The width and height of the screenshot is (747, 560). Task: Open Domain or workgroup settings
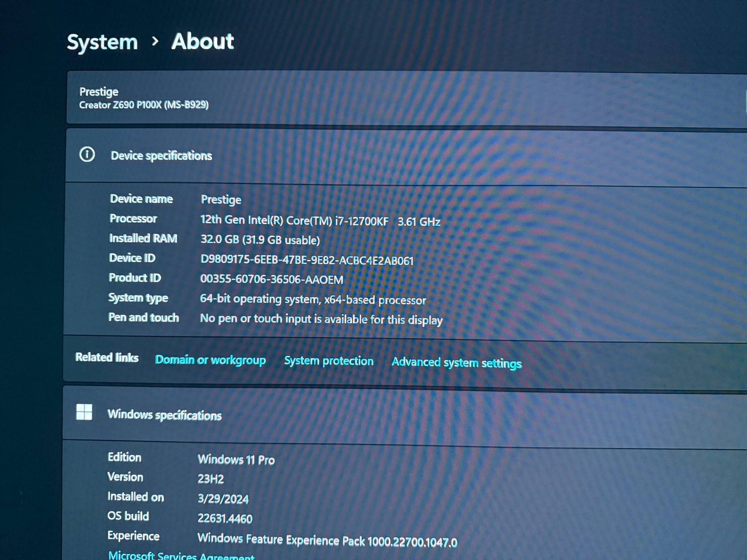coord(210,360)
